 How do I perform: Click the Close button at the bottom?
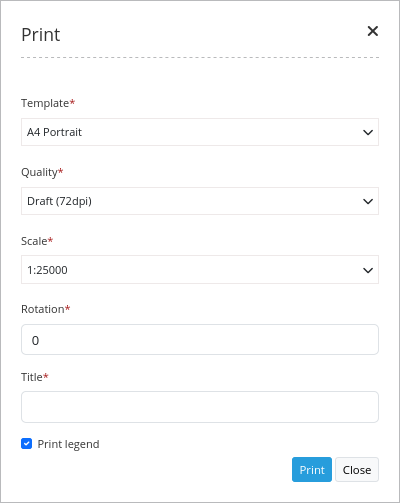coord(357,470)
